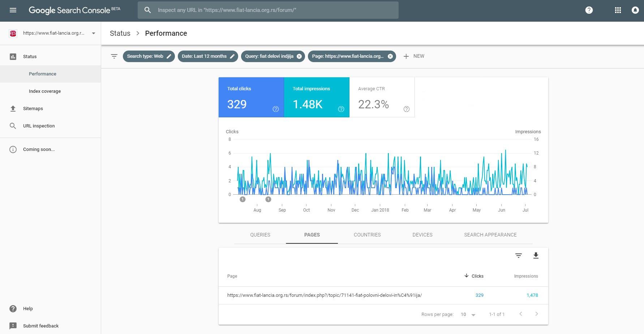Open Total clicks help tooltip icon
644x334 pixels.
pyautogui.click(x=276, y=109)
